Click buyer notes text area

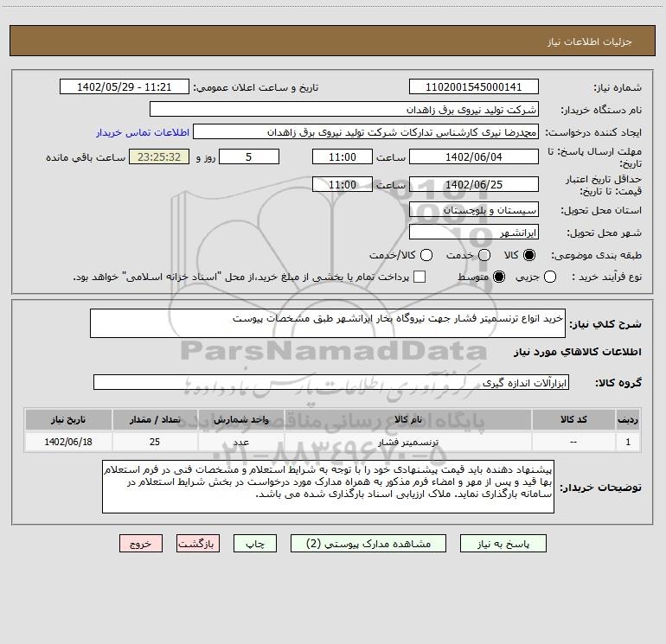pos(328,487)
